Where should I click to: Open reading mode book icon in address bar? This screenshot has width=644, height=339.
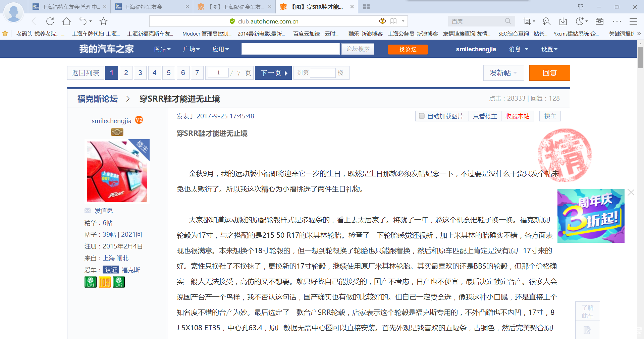click(x=393, y=21)
